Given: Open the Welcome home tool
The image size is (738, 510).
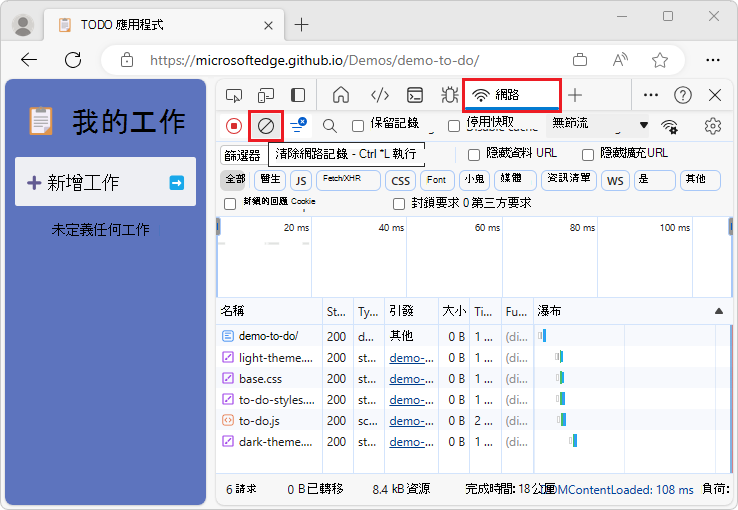Looking at the screenshot, I should 341,95.
